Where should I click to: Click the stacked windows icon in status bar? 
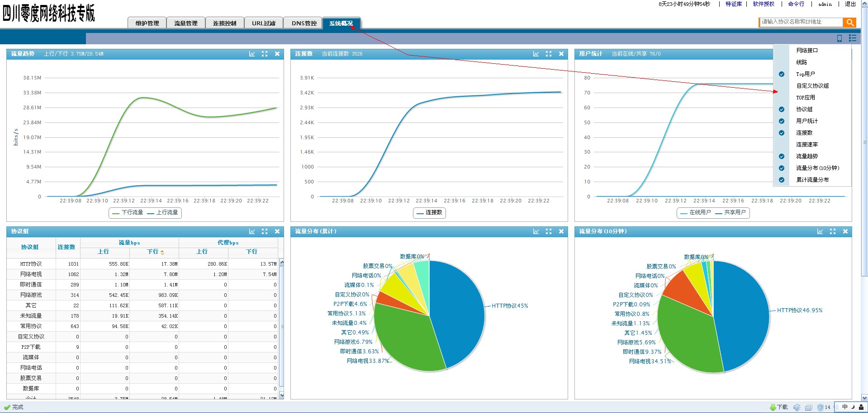click(809, 407)
